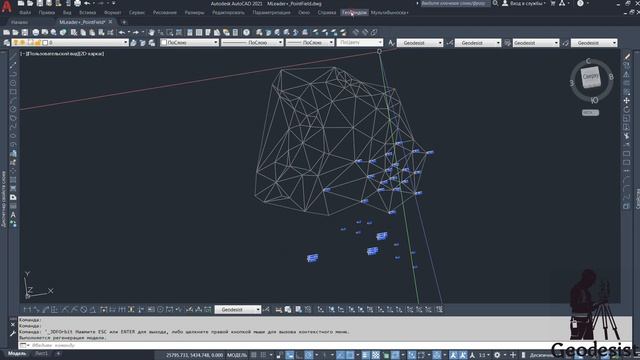The height and width of the screenshot is (360, 640).
Task: Click the Help question mark icon
Action: click(x=247, y=32)
